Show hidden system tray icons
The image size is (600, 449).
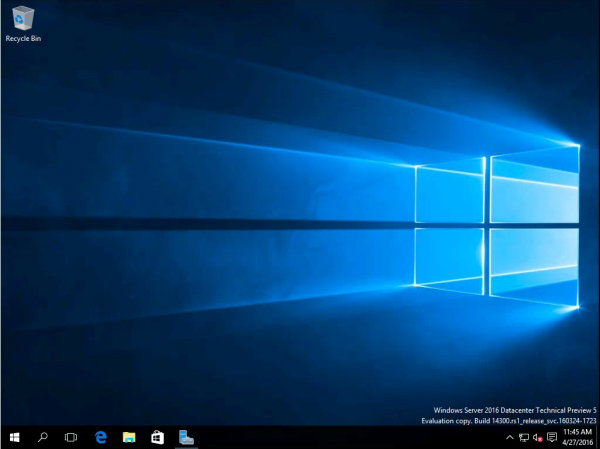coord(510,437)
